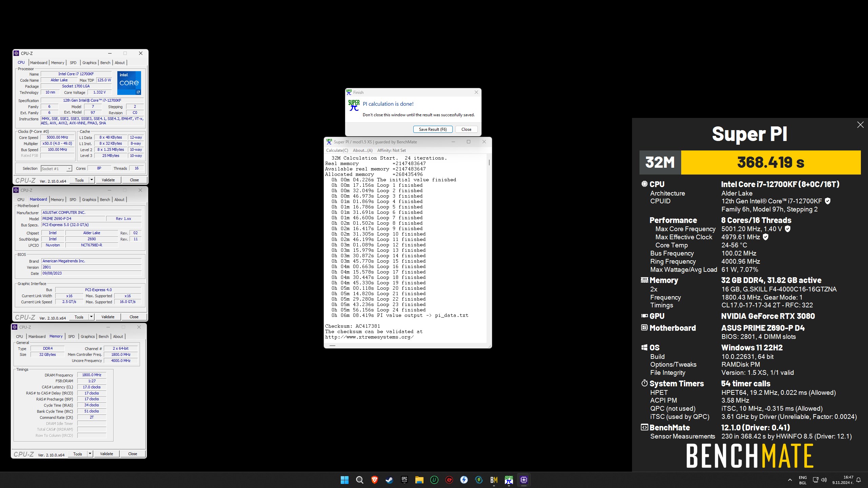Click the Tools button in the CPU-Z Memory window

(x=78, y=454)
